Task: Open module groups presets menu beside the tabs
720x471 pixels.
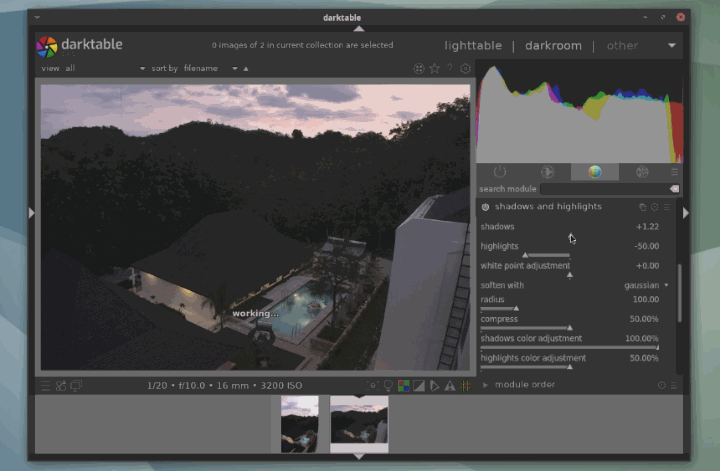Action: pos(674,172)
